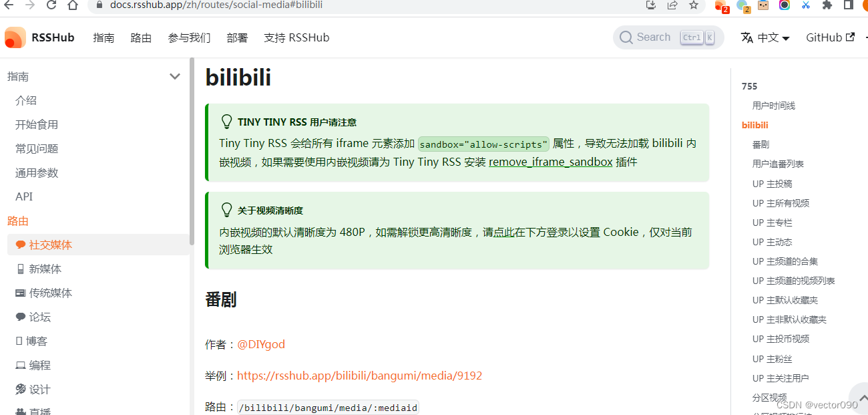Jump to 番剧 in the table of contents
The image size is (868, 415).
pos(761,144)
